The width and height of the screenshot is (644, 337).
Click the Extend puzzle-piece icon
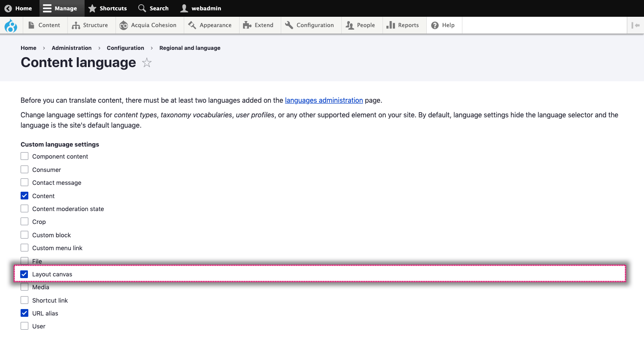(x=247, y=25)
